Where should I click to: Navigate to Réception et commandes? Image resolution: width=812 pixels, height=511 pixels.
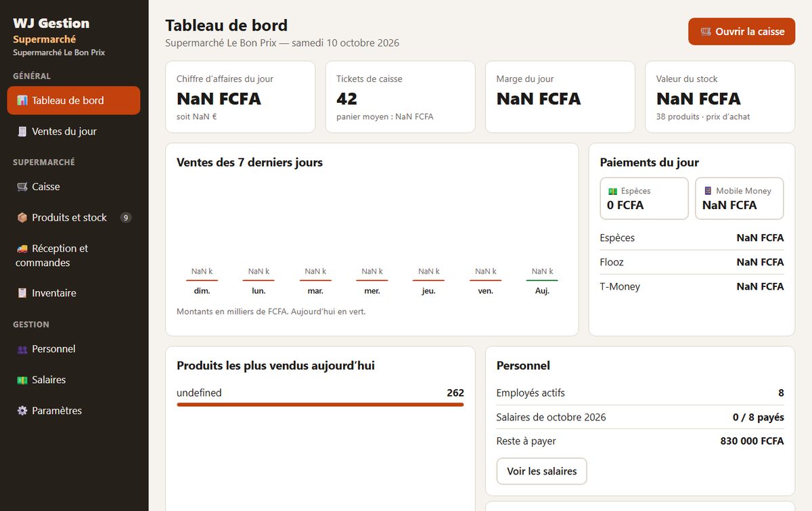pyautogui.click(x=74, y=255)
